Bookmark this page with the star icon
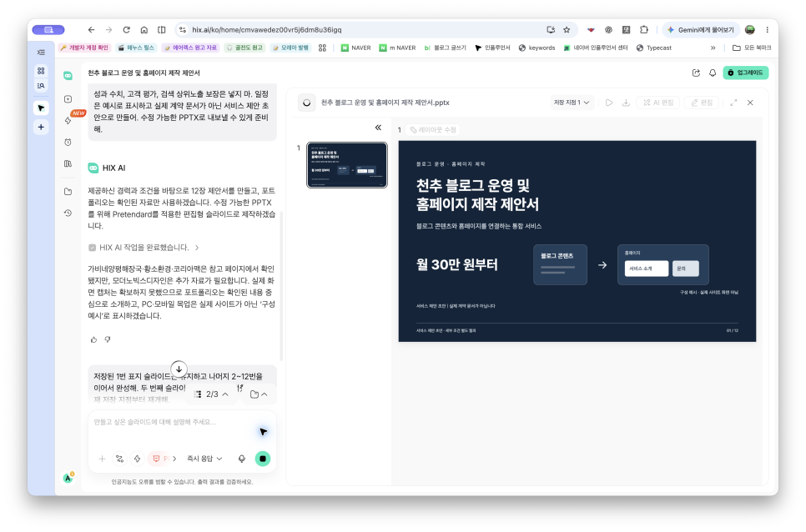The width and height of the screenshot is (806, 532). point(567,30)
